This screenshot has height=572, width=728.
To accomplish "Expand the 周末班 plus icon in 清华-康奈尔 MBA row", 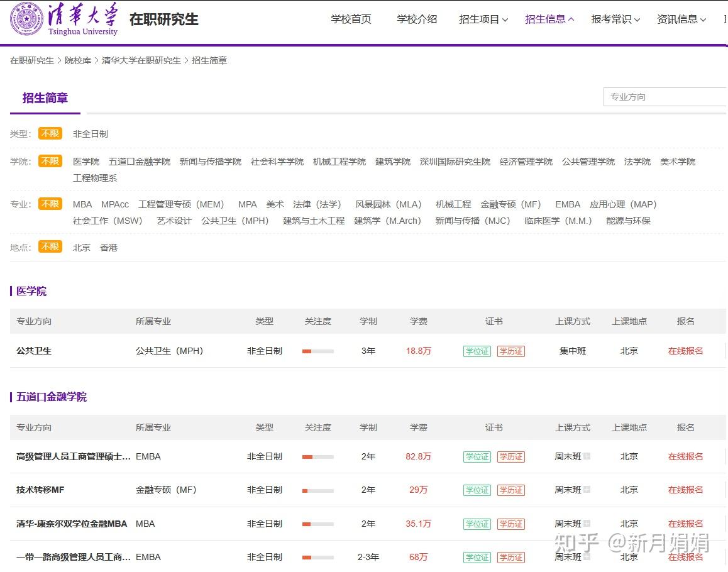I will (x=587, y=523).
